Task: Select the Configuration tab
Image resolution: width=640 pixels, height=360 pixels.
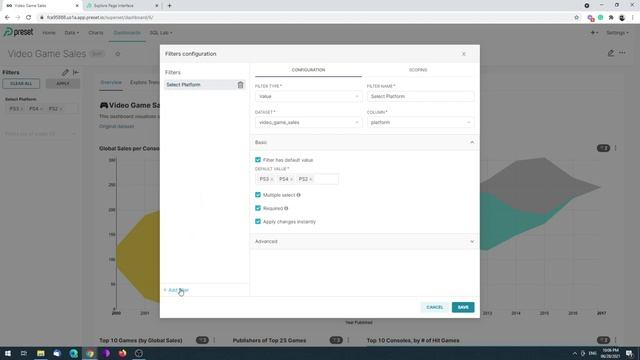Action: (x=308, y=70)
